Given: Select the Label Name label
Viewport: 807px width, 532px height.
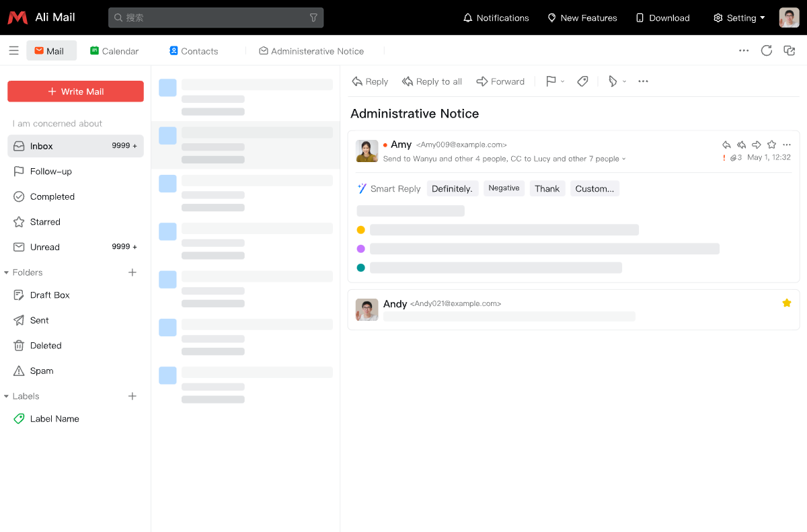Looking at the screenshot, I should click(x=75, y=418).
